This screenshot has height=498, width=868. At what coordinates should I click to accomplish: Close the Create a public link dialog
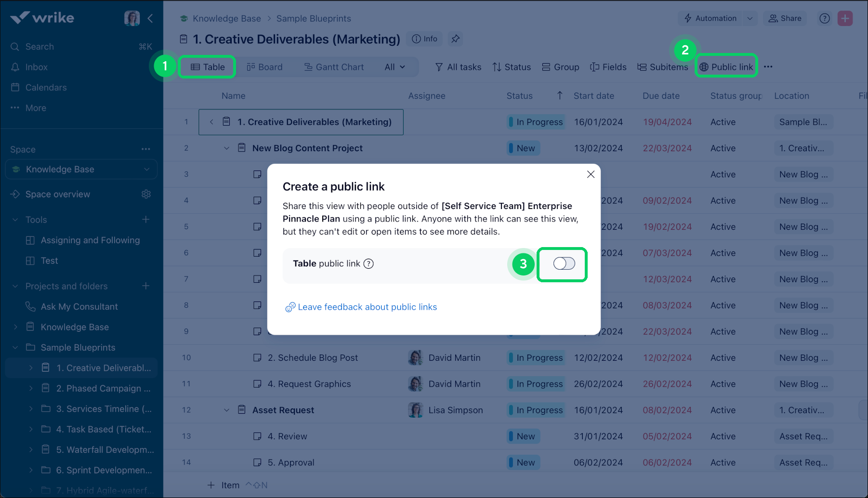pyautogui.click(x=591, y=174)
